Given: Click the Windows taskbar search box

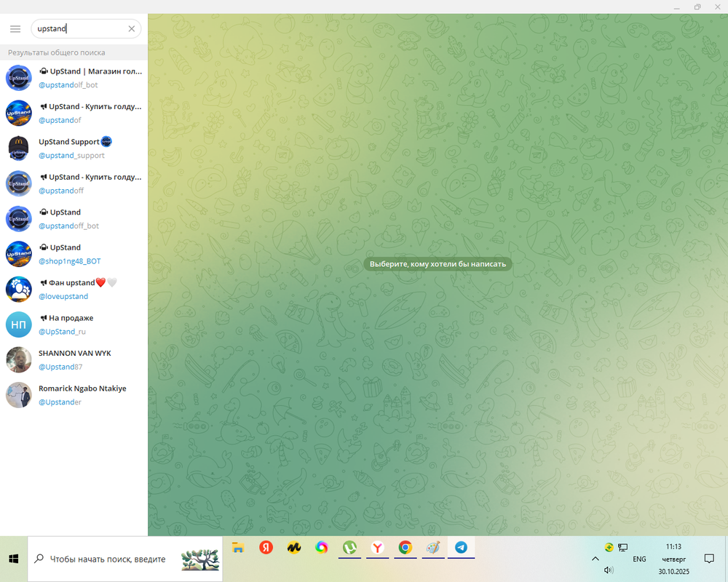Looking at the screenshot, I should tap(125, 559).
